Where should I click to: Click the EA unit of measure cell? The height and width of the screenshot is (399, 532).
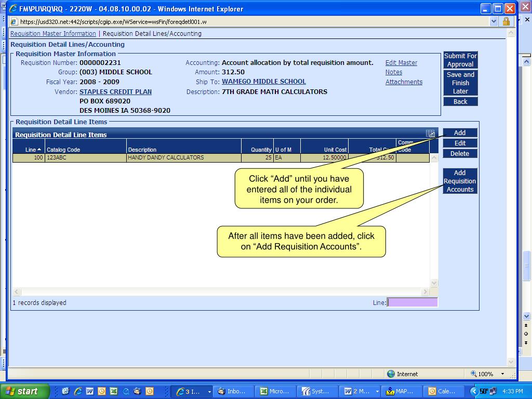coord(287,158)
